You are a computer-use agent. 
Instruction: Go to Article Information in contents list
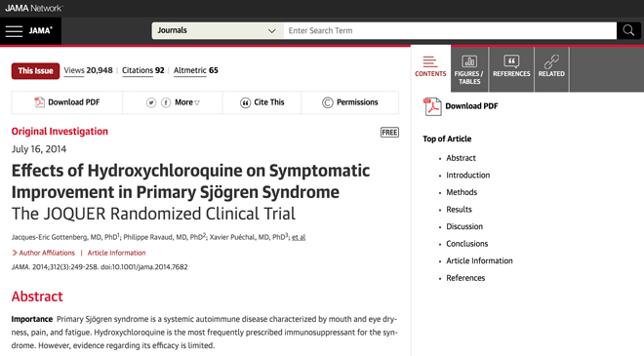479,261
